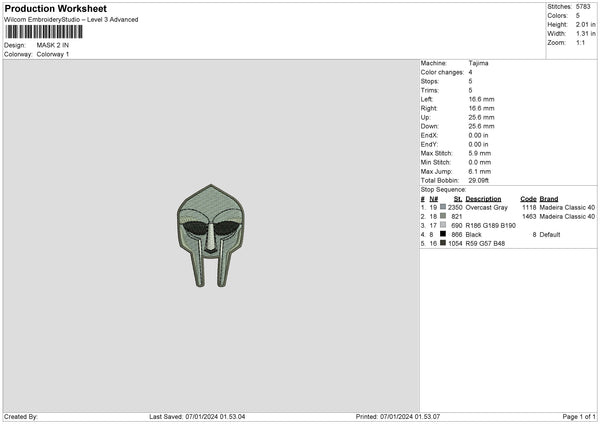Click the 'Brand' column header
This screenshot has height=424, width=600.
pos(549,199)
